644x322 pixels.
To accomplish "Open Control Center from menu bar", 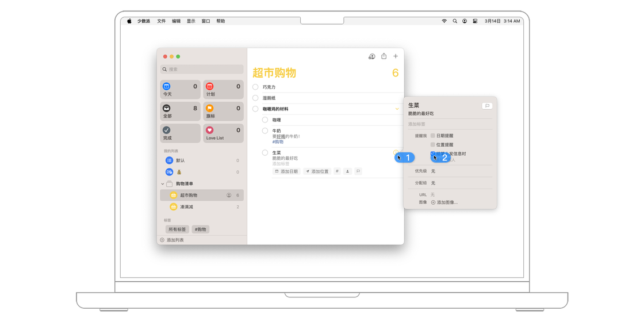I will click(x=475, y=21).
